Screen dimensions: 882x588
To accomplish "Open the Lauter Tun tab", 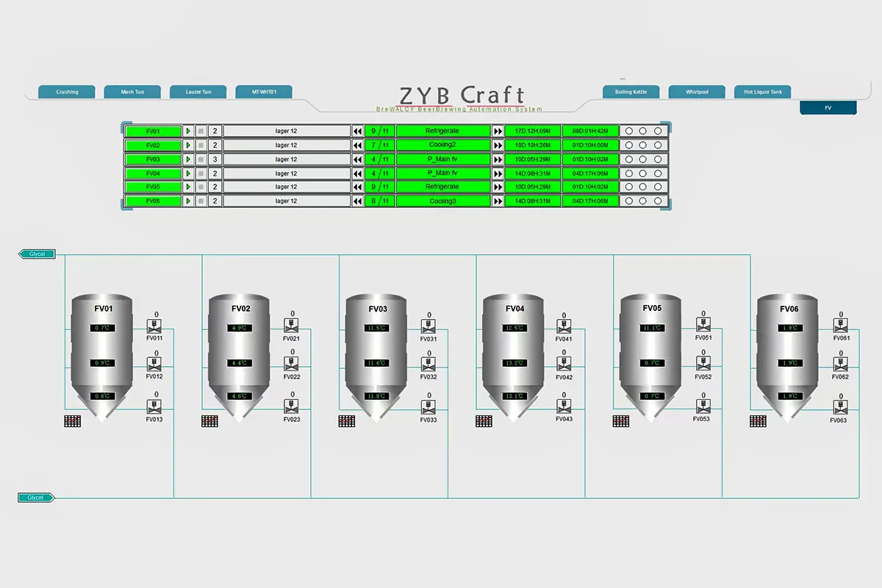I will (x=198, y=92).
